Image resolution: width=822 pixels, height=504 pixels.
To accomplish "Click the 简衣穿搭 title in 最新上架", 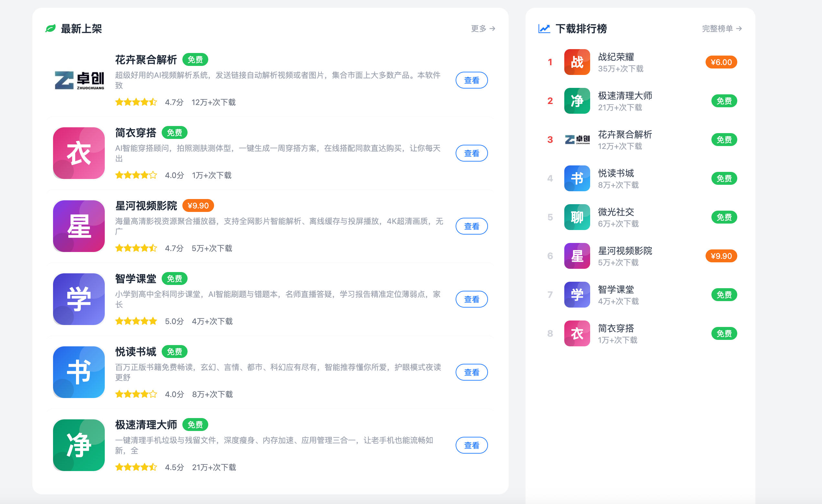I will point(136,133).
